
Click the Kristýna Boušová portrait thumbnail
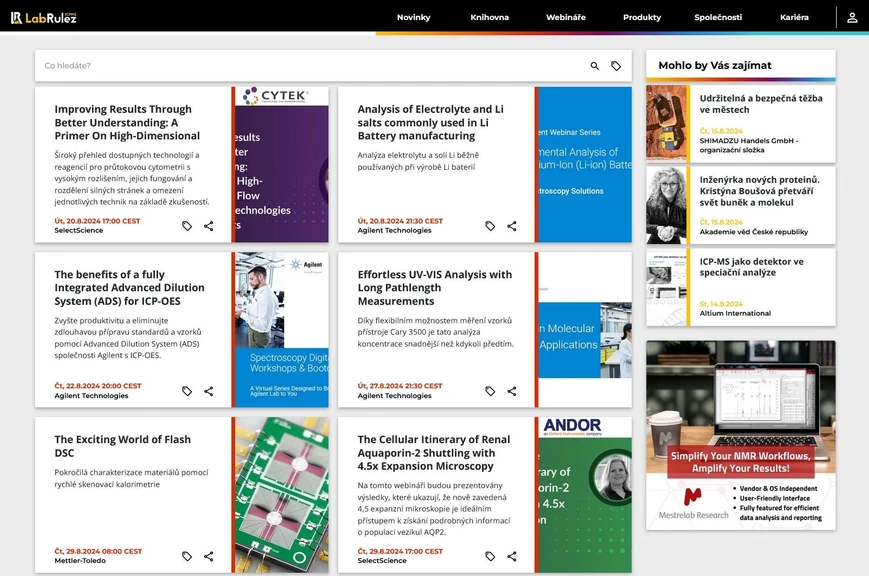pos(666,205)
